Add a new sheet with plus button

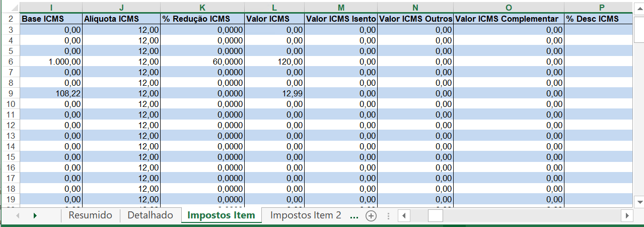(371, 215)
